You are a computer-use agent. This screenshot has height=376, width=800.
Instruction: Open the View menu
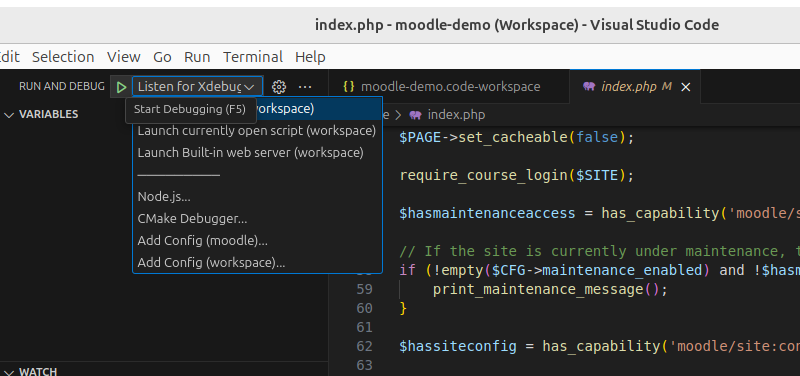click(123, 57)
